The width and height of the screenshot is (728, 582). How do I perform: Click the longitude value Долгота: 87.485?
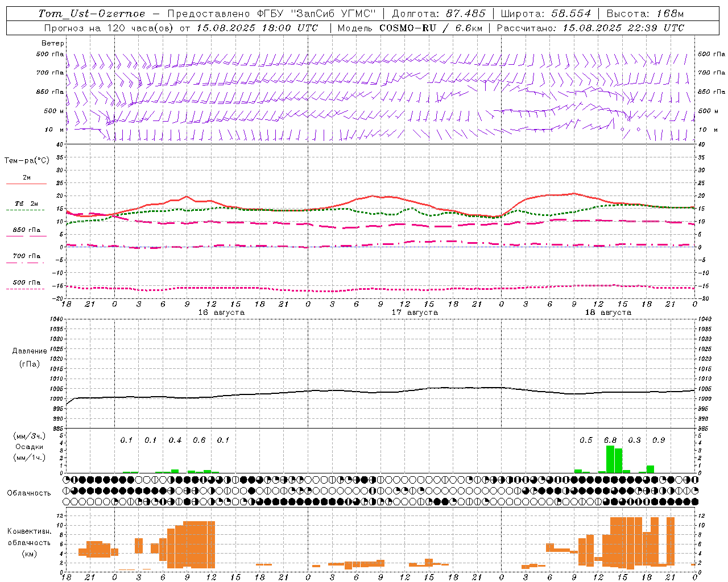coord(439,14)
